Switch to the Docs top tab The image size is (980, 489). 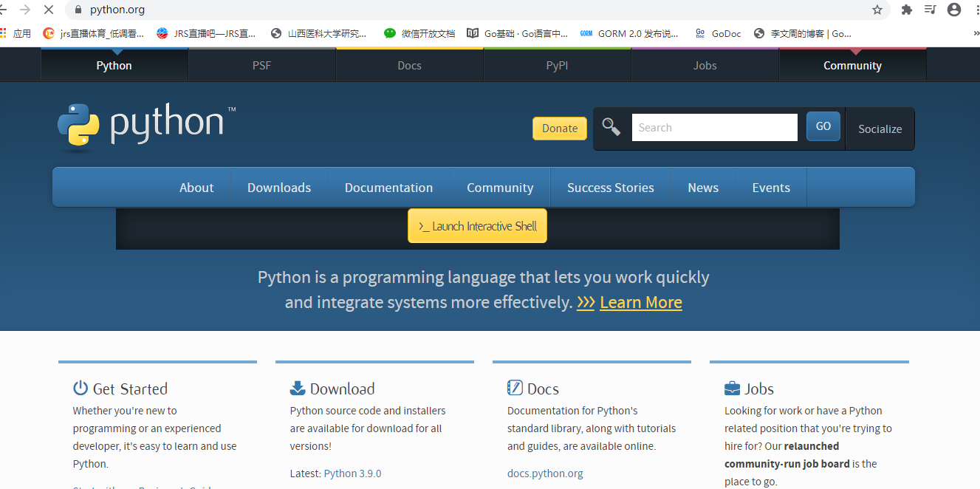[409, 65]
